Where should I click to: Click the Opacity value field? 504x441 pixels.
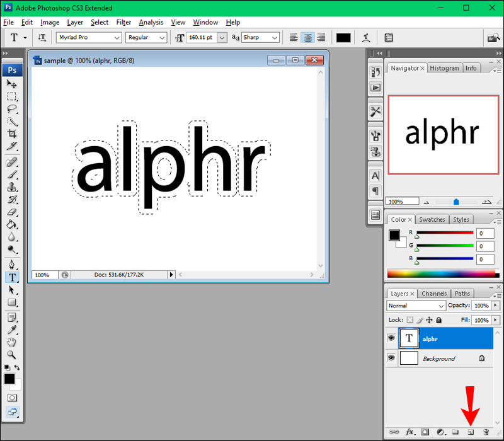(x=481, y=306)
